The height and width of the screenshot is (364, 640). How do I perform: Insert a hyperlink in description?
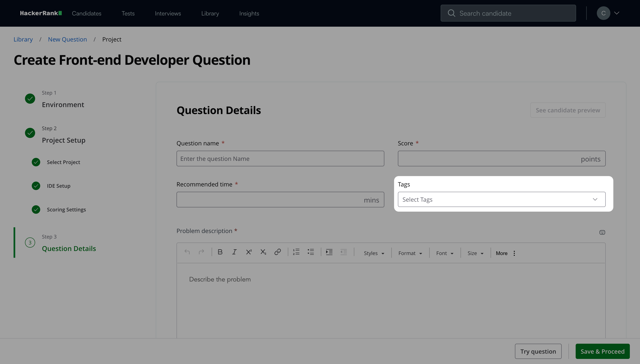click(x=277, y=252)
